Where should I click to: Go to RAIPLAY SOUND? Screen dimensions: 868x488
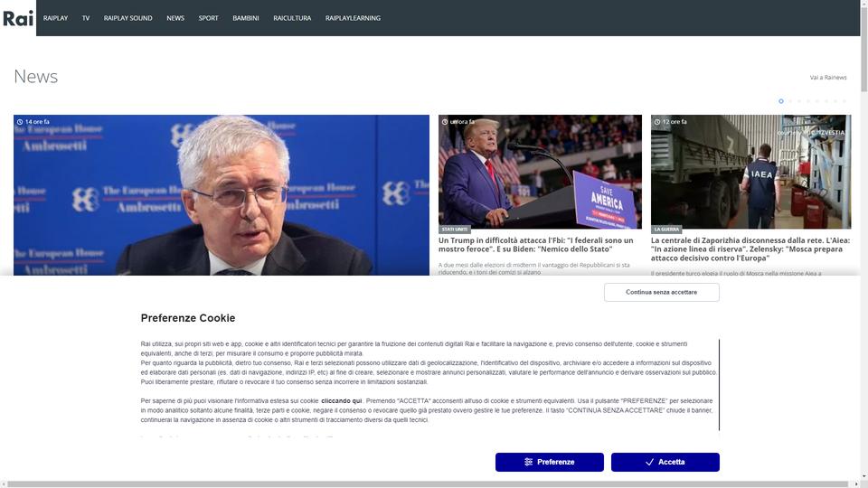(x=127, y=18)
